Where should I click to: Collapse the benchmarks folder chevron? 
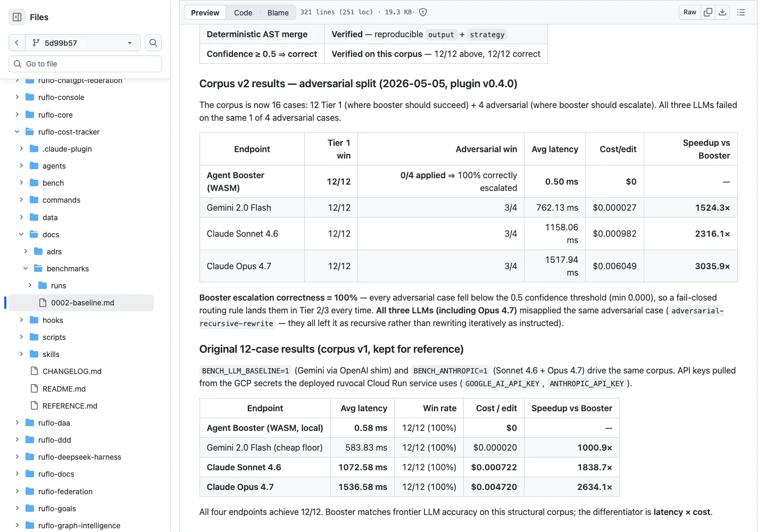click(x=26, y=268)
